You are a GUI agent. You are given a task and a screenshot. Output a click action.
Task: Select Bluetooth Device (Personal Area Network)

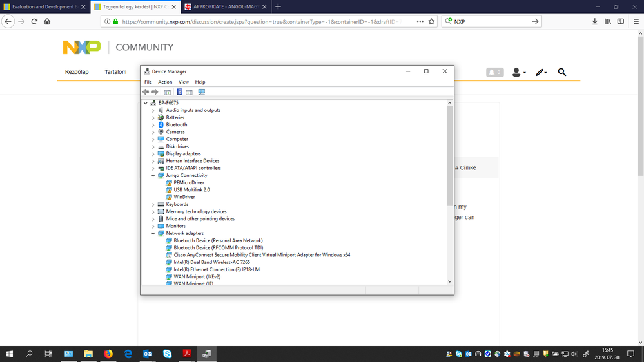(218, 240)
